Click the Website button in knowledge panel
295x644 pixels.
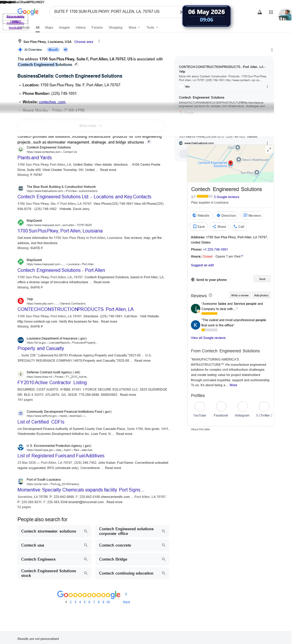tap(201, 216)
